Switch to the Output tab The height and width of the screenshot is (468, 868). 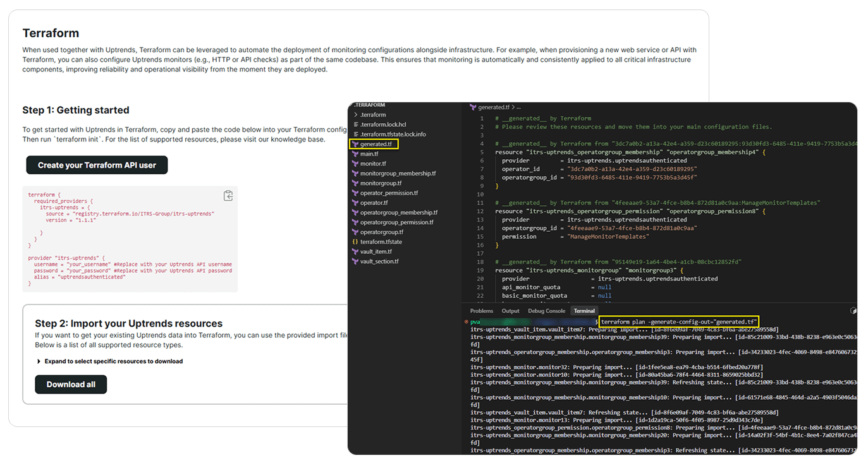point(510,310)
